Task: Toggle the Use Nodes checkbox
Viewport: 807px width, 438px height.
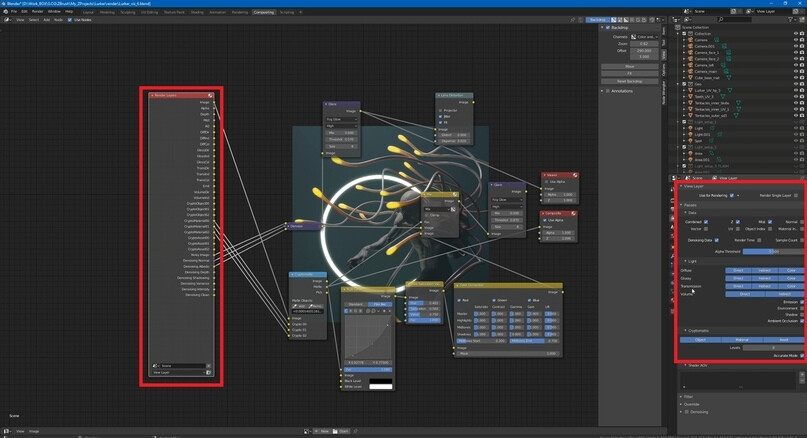Action: (x=70, y=19)
